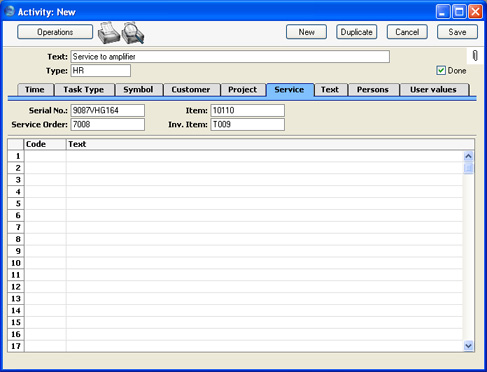Open the paperclip attachments icon
Screen dimensions: 487x372
click(475, 56)
